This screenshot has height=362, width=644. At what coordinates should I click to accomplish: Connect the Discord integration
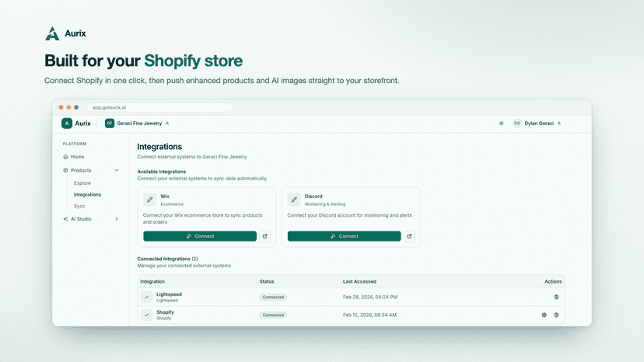click(x=345, y=236)
